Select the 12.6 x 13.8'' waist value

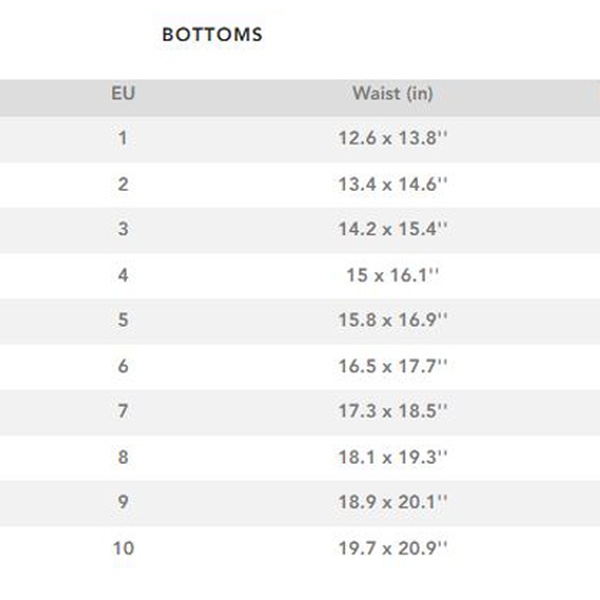click(x=392, y=139)
